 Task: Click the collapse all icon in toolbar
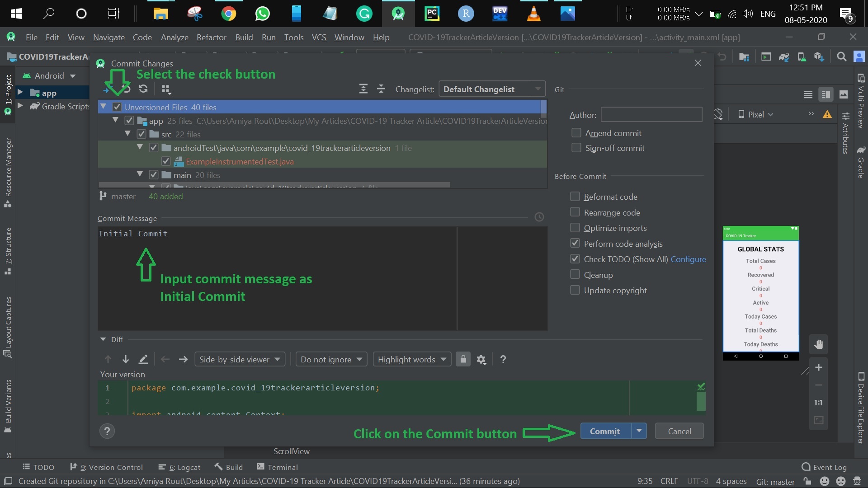point(381,89)
